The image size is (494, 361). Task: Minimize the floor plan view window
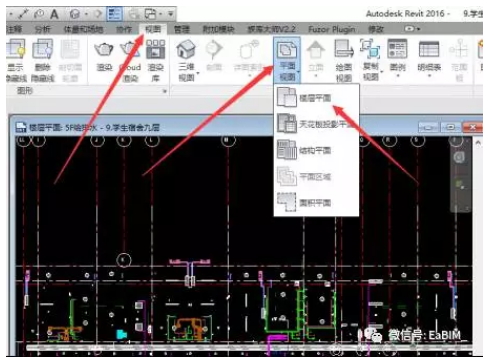pos(429,127)
